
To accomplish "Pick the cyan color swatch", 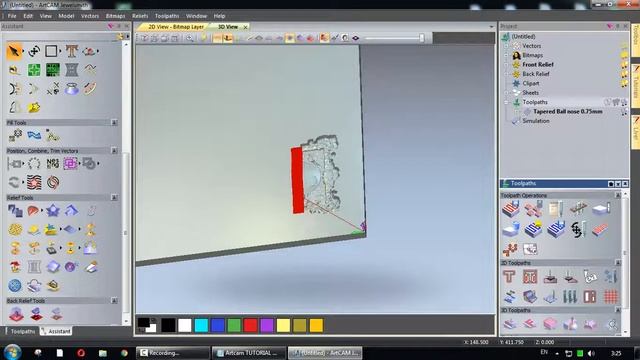I will [201, 325].
